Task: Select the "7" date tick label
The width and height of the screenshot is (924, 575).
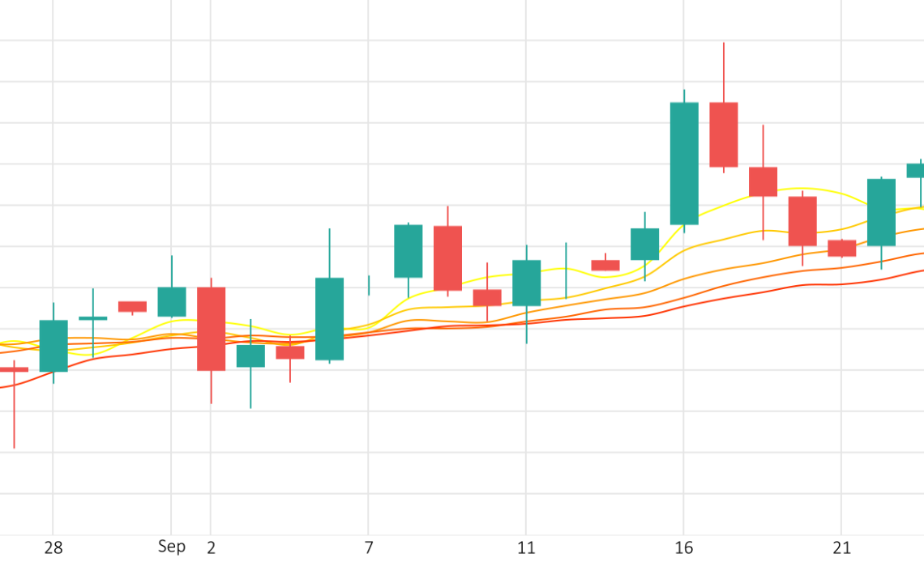Action: tap(369, 548)
